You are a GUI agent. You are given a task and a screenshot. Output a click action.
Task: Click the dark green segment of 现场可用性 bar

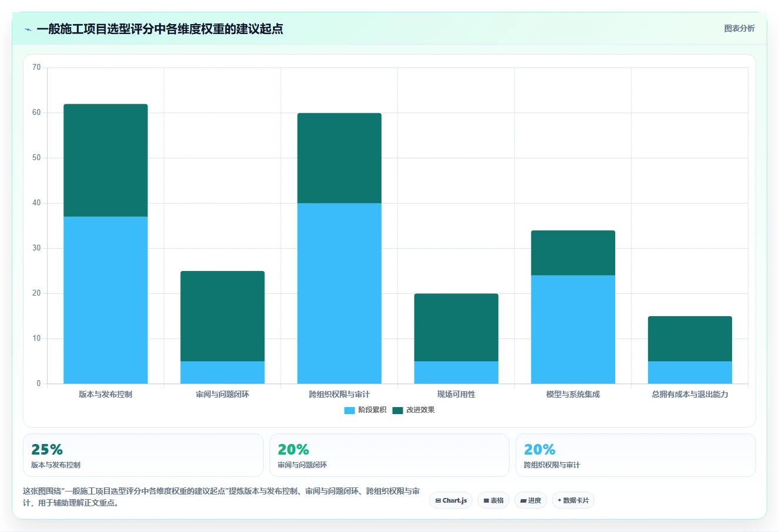(456, 327)
